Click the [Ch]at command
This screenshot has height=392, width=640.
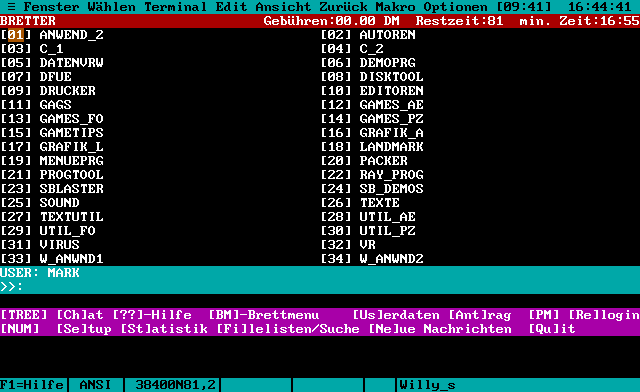pyautogui.click(x=80, y=315)
